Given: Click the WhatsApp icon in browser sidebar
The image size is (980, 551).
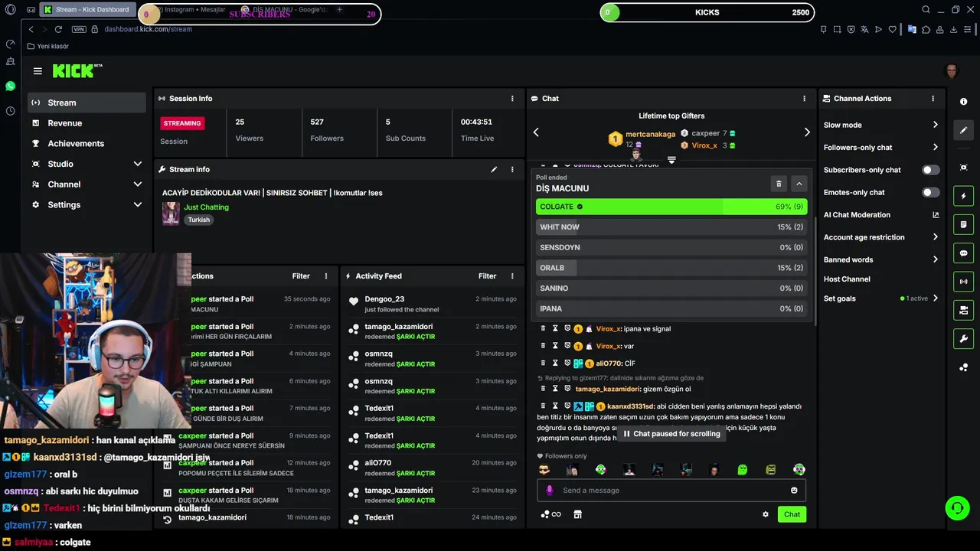Looking at the screenshot, I should 10,86.
